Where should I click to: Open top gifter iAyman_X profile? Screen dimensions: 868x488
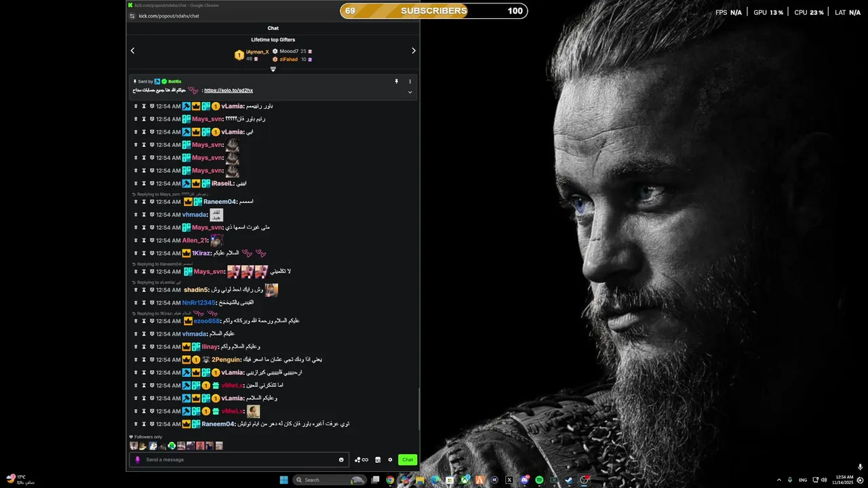coord(258,52)
